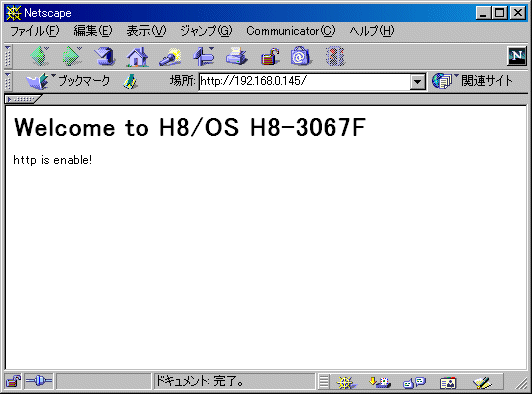Click the URL field showing http://192.168.0.145/
This screenshot has width=532, height=394.
click(x=304, y=81)
